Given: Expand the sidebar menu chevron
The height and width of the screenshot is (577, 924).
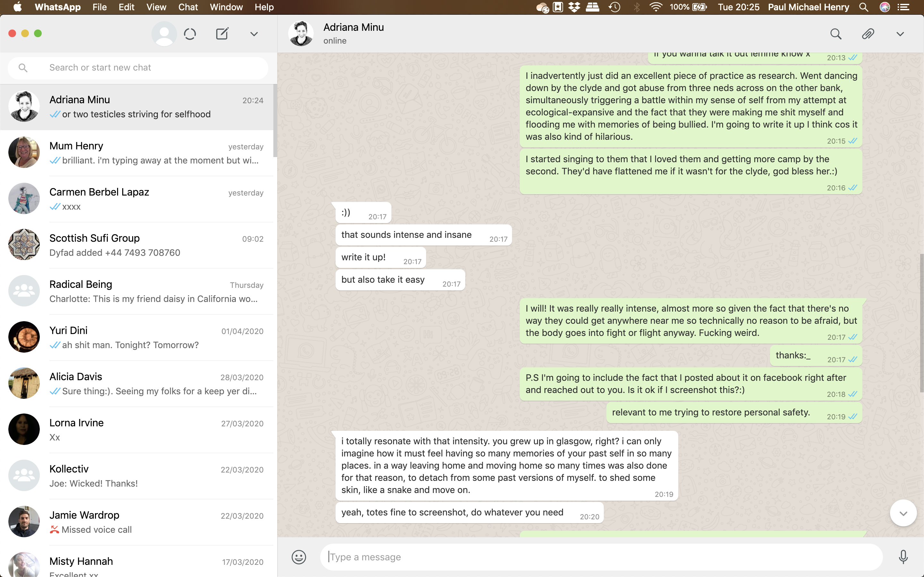Looking at the screenshot, I should click(x=254, y=34).
